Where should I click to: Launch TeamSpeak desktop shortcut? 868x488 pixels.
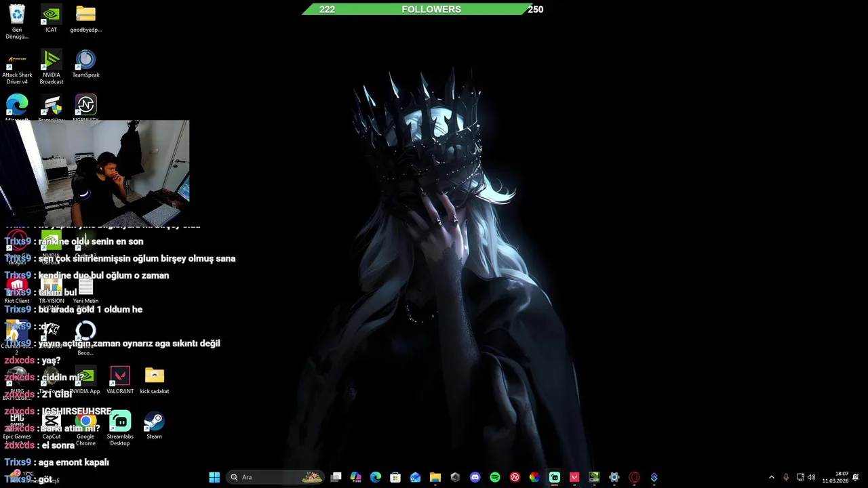coord(85,64)
